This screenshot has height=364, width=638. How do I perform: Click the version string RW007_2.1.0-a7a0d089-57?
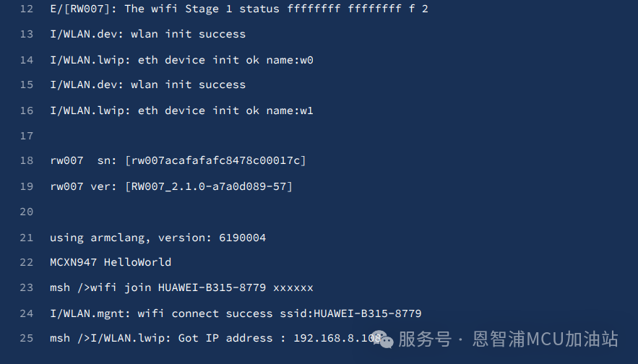[x=209, y=186]
